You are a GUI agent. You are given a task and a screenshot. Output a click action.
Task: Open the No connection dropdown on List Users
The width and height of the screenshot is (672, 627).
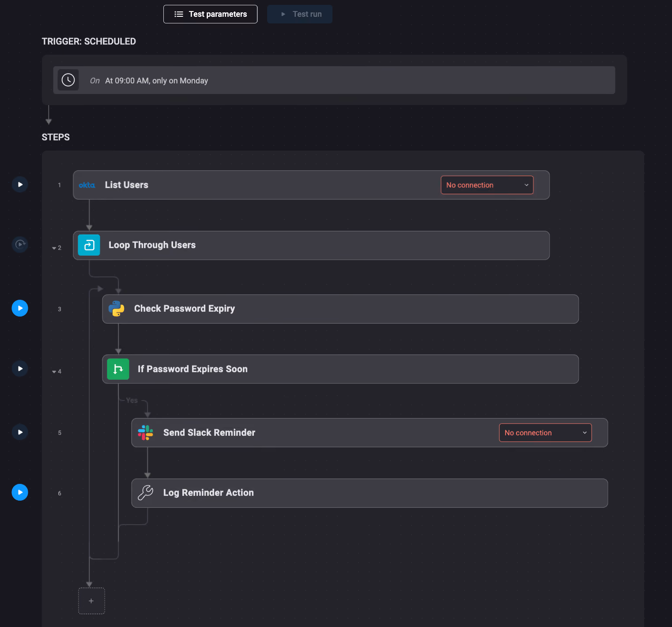[487, 185]
